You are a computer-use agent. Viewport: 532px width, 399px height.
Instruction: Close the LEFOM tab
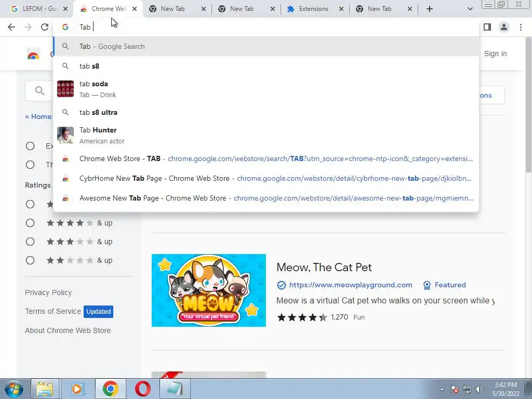pyautogui.click(x=65, y=9)
